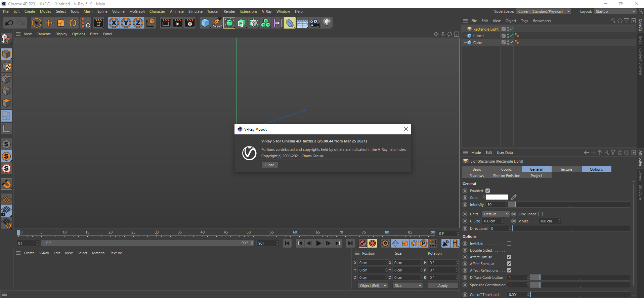Switch to the Shadows tab
Screen dimensions: 644x298
pyautogui.click(x=476, y=176)
